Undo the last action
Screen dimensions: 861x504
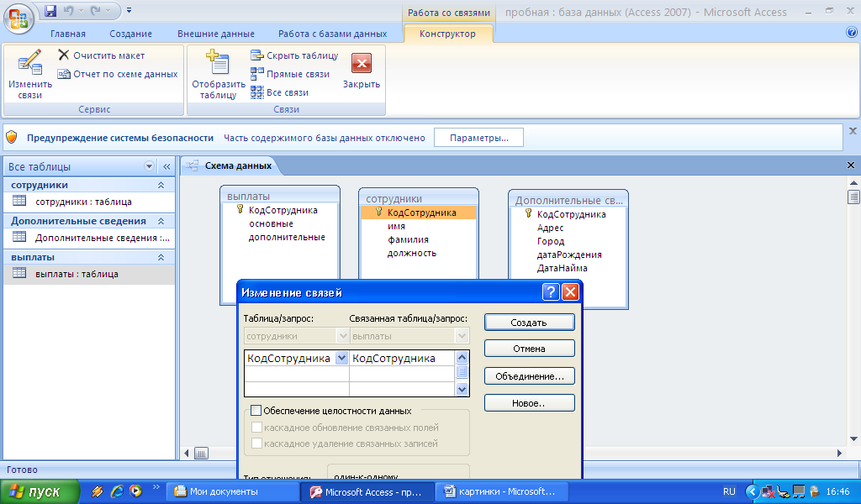pos(69,10)
